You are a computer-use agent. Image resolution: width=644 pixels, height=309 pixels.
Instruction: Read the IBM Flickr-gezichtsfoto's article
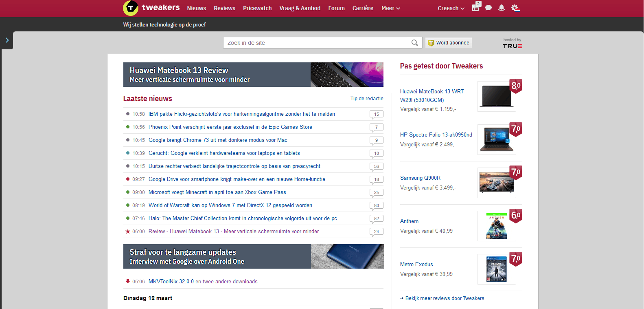(x=242, y=114)
